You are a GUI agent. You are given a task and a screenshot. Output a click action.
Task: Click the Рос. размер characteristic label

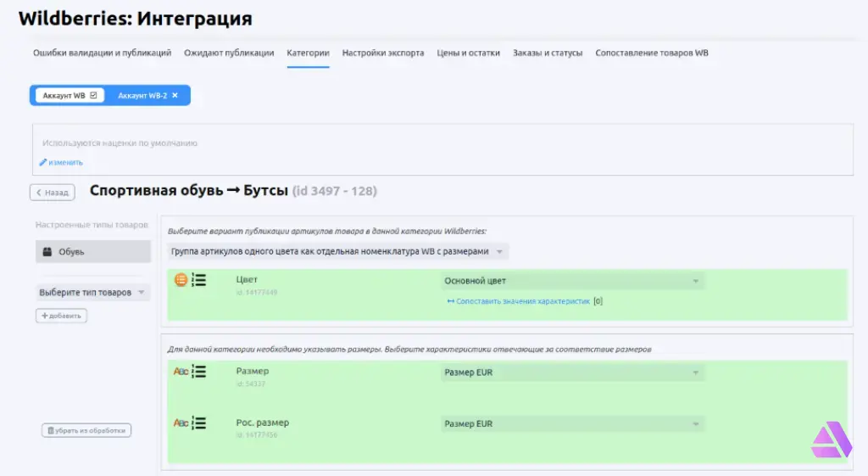click(x=263, y=423)
